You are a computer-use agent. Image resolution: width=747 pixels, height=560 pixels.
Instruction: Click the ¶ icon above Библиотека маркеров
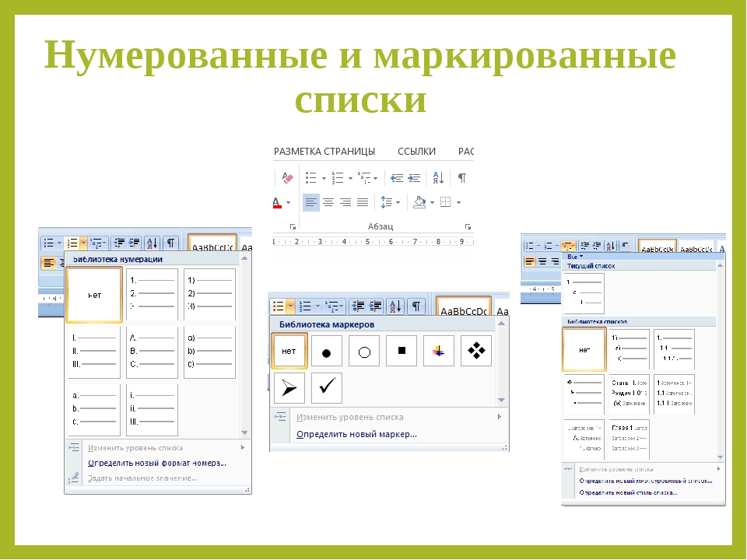416,306
